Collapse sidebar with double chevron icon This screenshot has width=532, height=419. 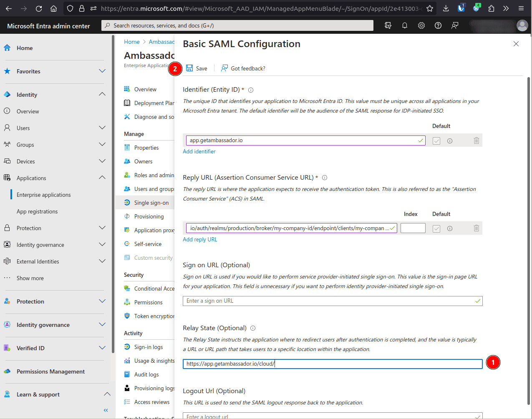click(106, 410)
